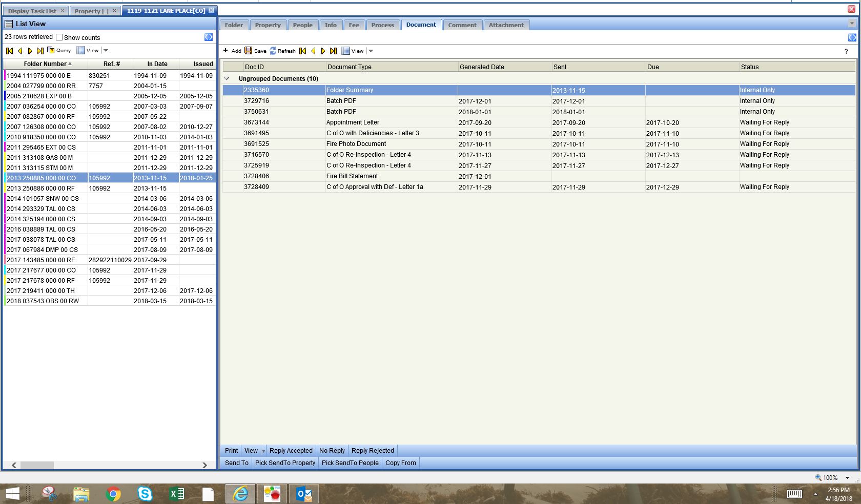
Task: Jump to last document record
Action: pos(333,51)
